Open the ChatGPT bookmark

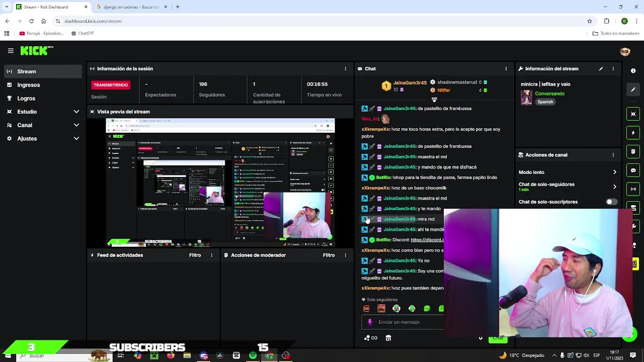coord(83,34)
